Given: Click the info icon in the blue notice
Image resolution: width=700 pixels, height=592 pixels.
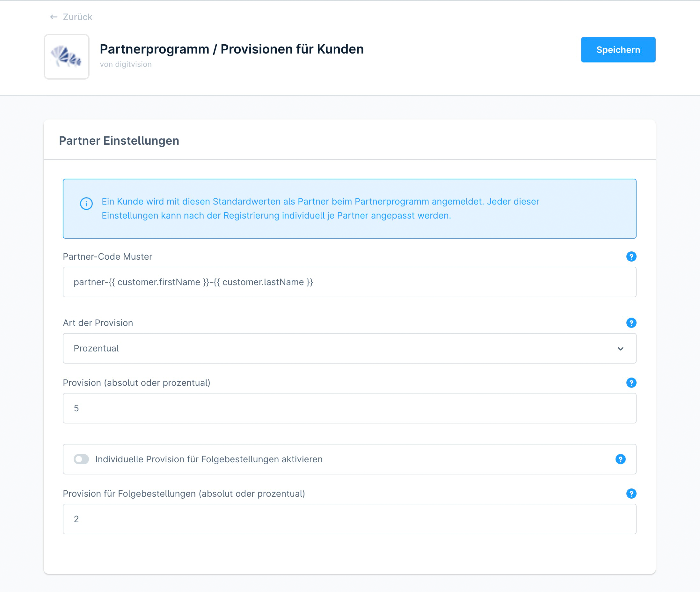Looking at the screenshot, I should click(x=86, y=203).
